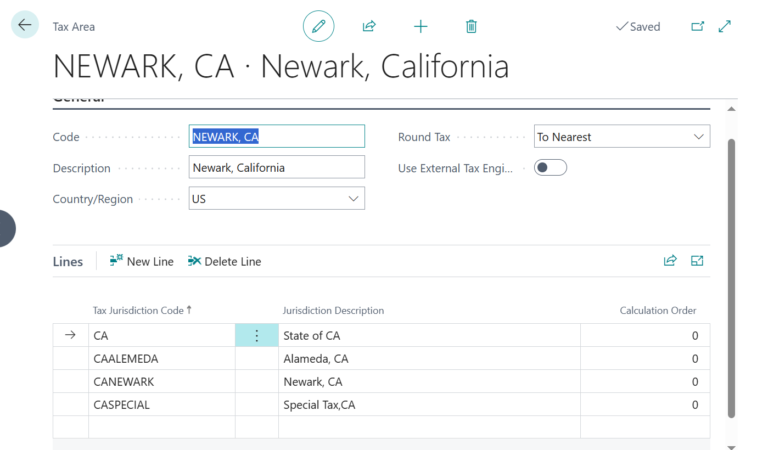Image resolution: width=768 pixels, height=450 pixels.
Task: Delete the tax area with trash icon
Action: click(x=471, y=26)
